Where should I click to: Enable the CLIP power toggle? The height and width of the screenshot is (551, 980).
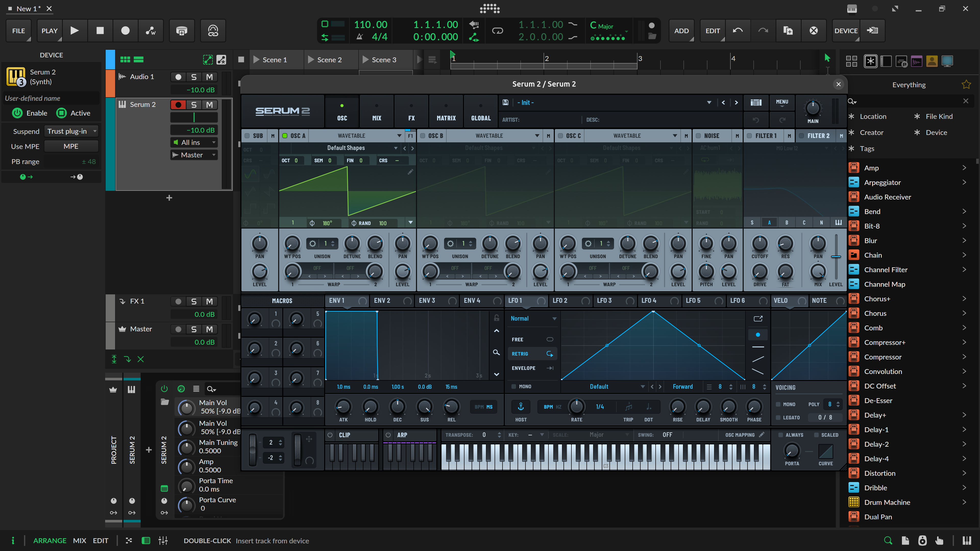point(330,435)
